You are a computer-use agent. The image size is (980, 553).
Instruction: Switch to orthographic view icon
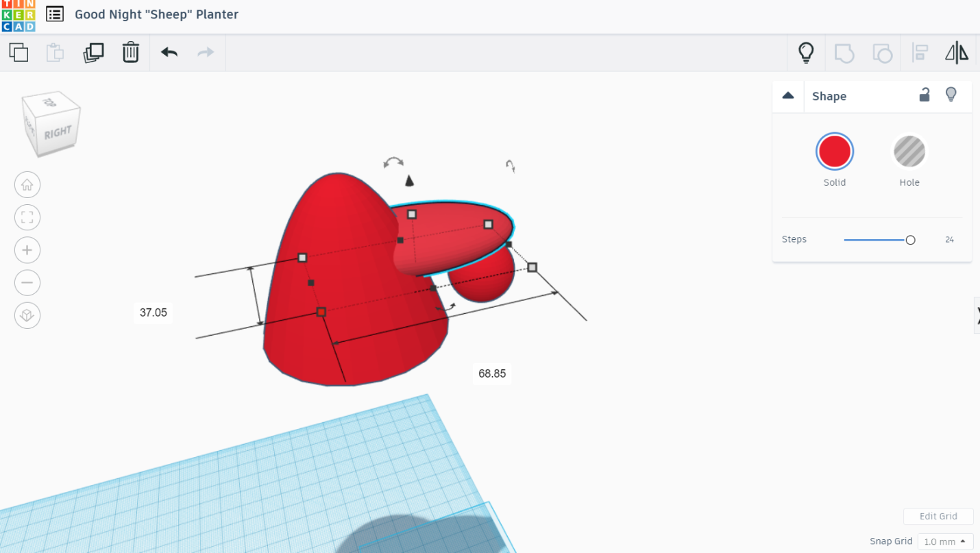pos(27,315)
